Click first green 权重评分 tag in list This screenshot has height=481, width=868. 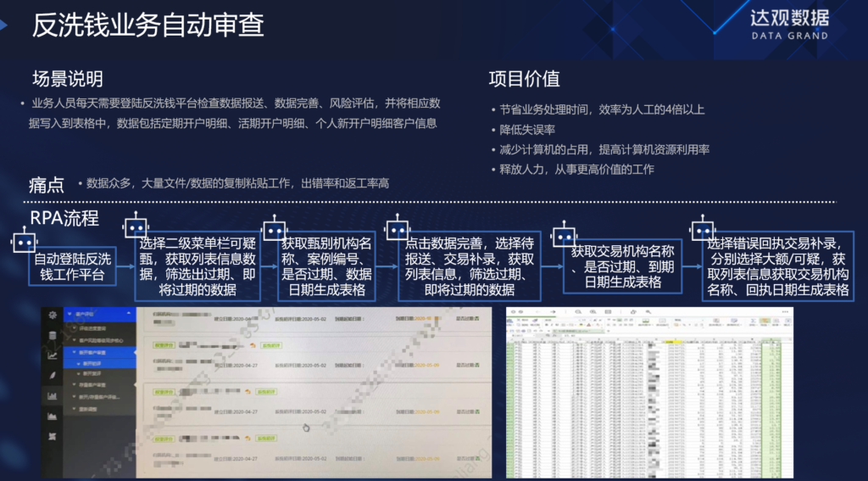163,344
